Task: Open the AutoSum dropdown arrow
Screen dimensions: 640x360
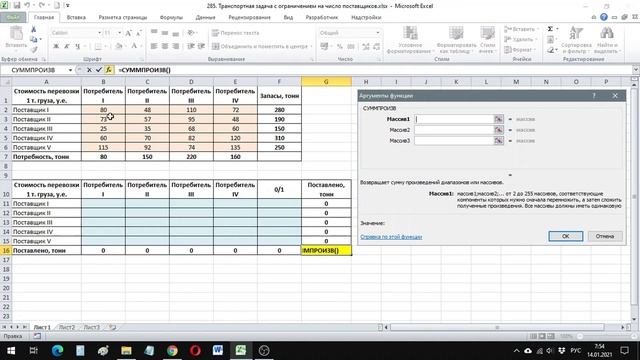Action: pyautogui.click(x=557, y=29)
